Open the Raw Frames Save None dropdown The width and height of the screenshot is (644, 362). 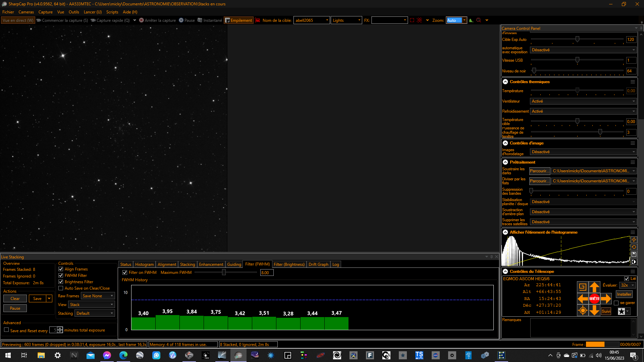[98, 296]
